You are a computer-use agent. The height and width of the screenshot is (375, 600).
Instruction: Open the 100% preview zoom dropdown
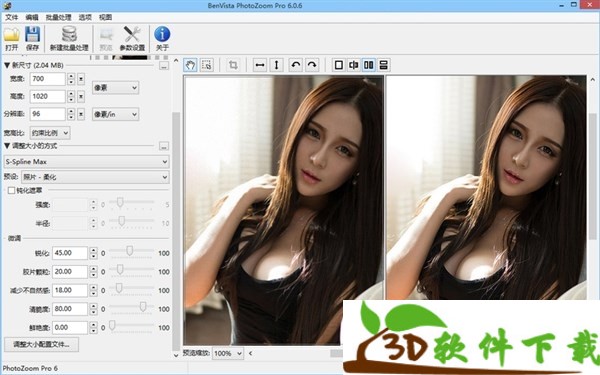(228, 353)
